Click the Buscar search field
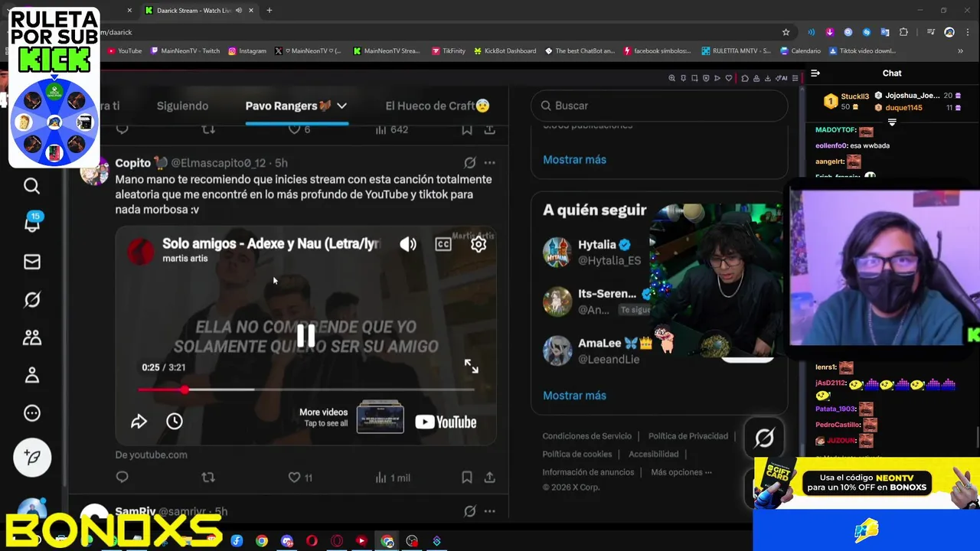Screen dimensions: 980x551 pos(659,106)
